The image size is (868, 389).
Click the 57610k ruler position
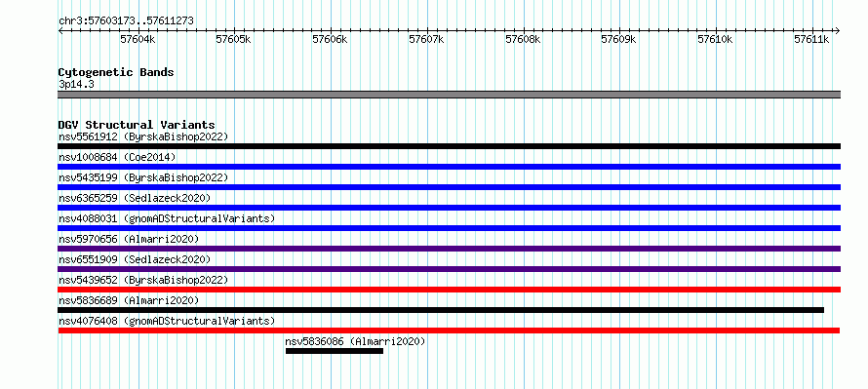tap(716, 39)
